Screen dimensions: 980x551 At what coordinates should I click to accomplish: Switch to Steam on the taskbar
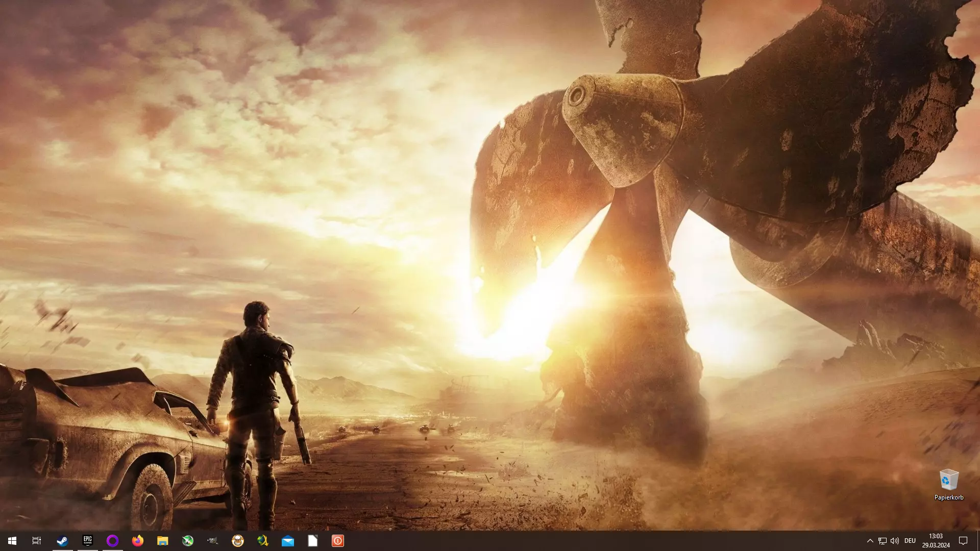click(62, 541)
